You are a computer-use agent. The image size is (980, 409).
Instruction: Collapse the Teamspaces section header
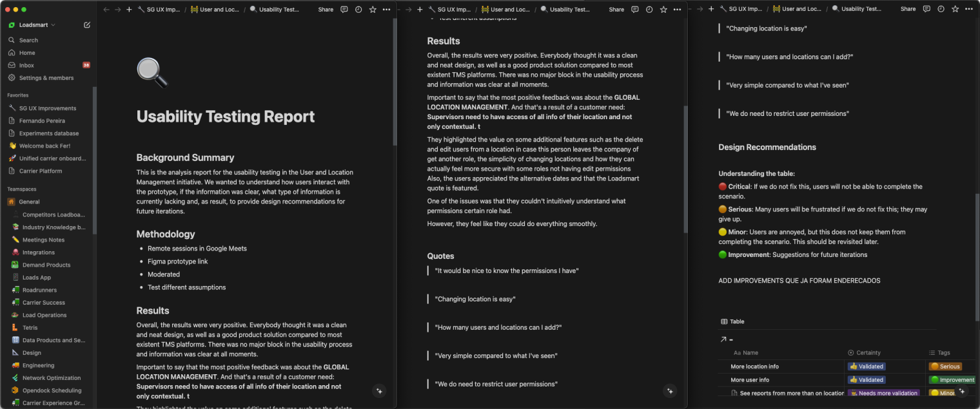click(x=22, y=189)
